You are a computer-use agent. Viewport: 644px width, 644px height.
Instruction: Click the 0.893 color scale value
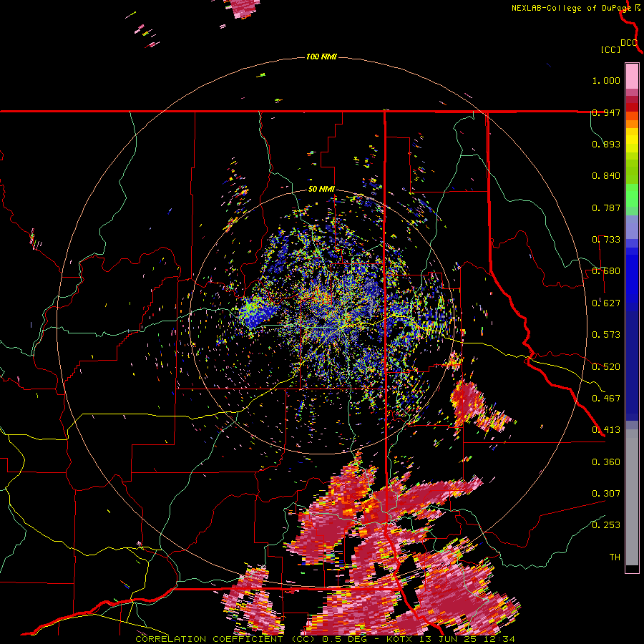pyautogui.click(x=606, y=144)
